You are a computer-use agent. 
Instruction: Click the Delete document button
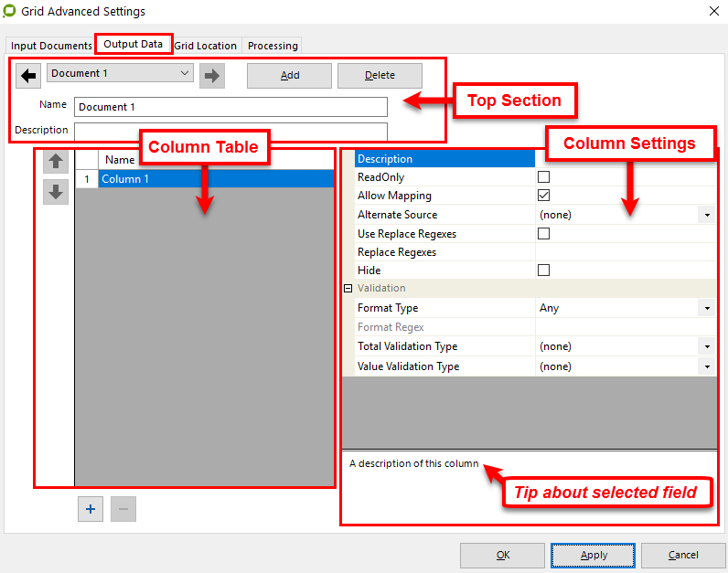pos(380,75)
